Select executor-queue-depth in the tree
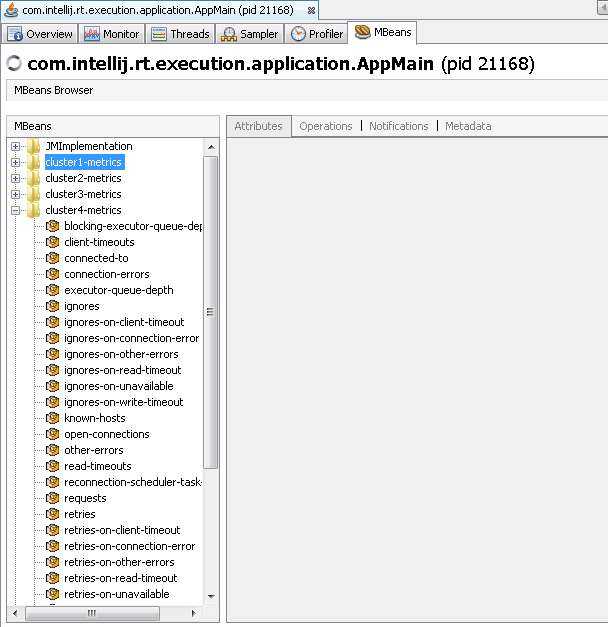 [x=118, y=290]
